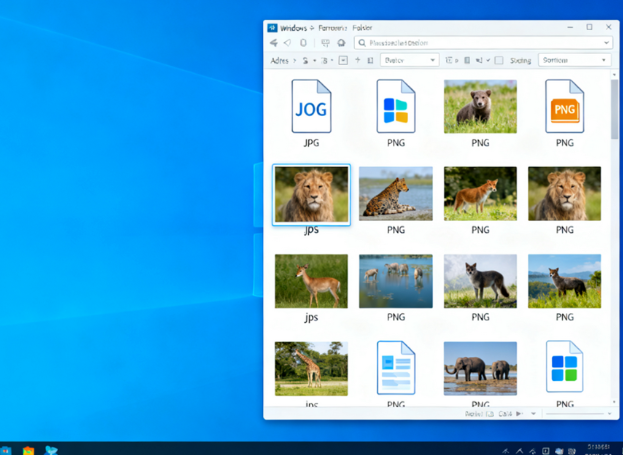Select the giraffe photo thumbnail
The height and width of the screenshot is (455, 623).
click(x=311, y=368)
